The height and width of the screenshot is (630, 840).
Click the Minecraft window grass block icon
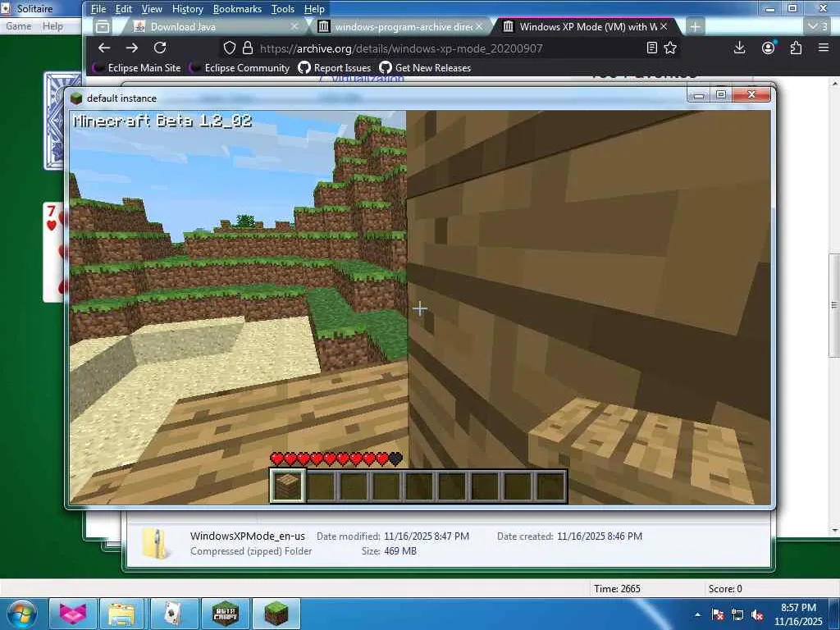coord(76,98)
